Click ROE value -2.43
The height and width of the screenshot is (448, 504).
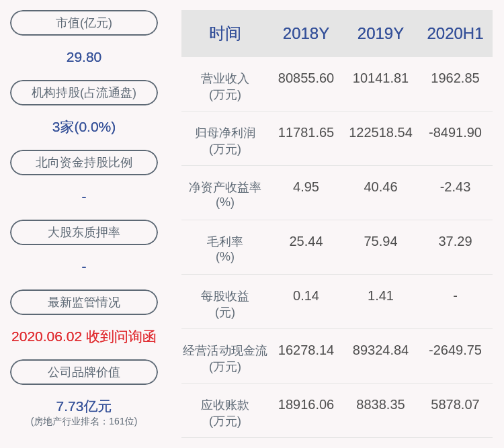click(x=455, y=187)
